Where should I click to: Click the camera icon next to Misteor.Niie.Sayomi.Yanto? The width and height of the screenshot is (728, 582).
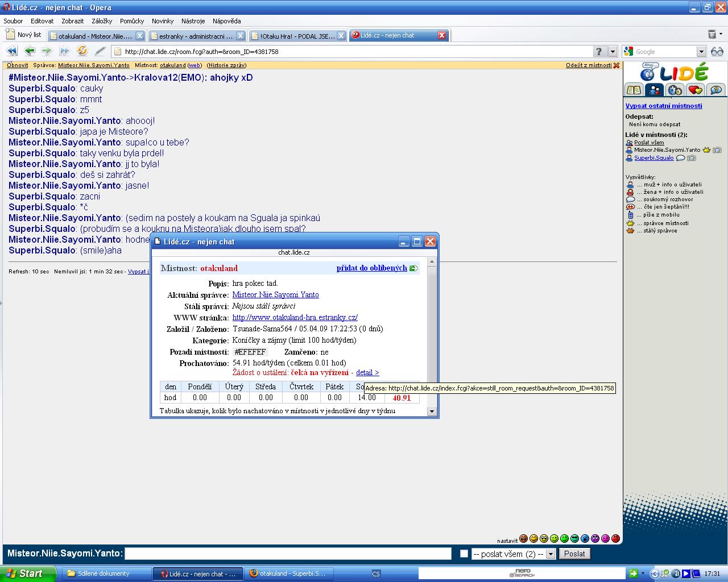coord(717,150)
